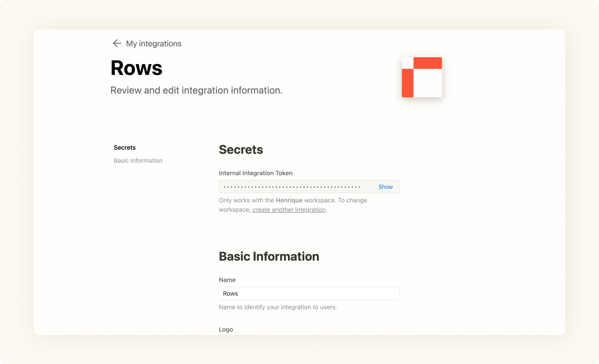599x364 pixels.
Task: Click the Rows page title
Action: click(136, 68)
